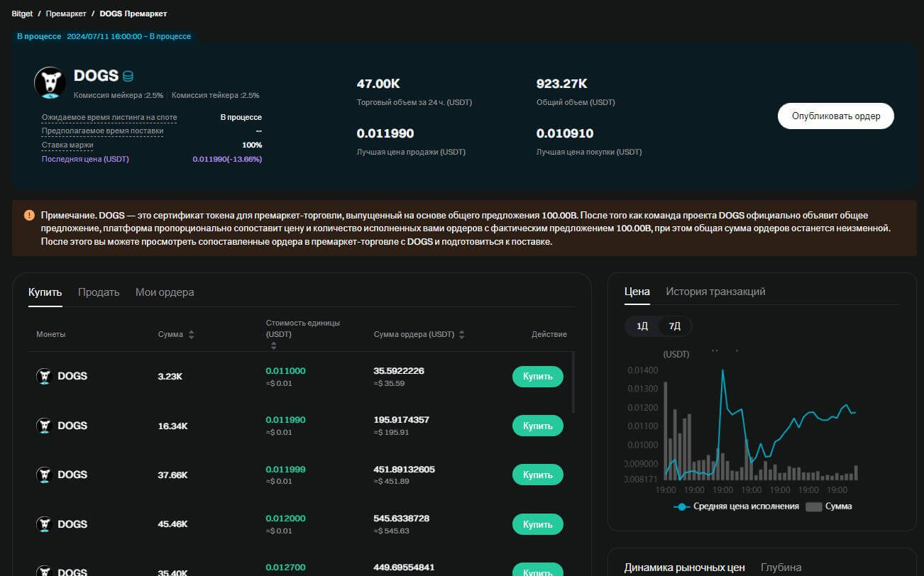This screenshot has height=576, width=924.
Task: Sort by Стоимость единицы price arrows
Action: click(274, 345)
